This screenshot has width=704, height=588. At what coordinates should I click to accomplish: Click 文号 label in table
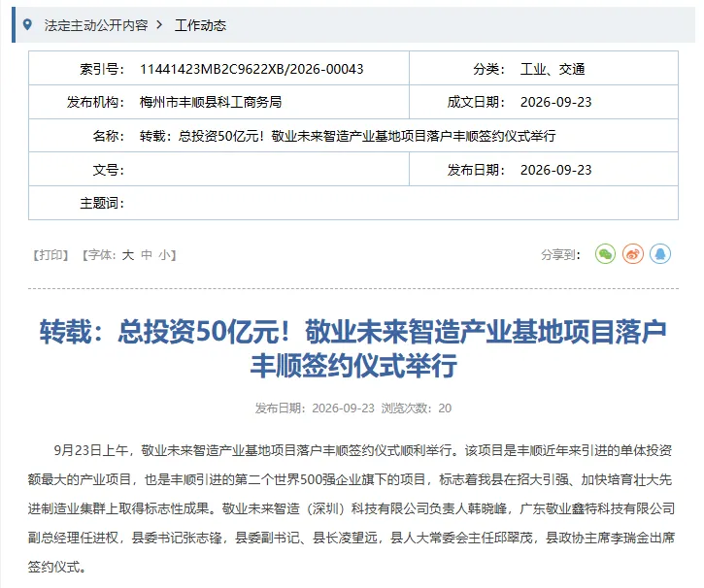pos(108,170)
